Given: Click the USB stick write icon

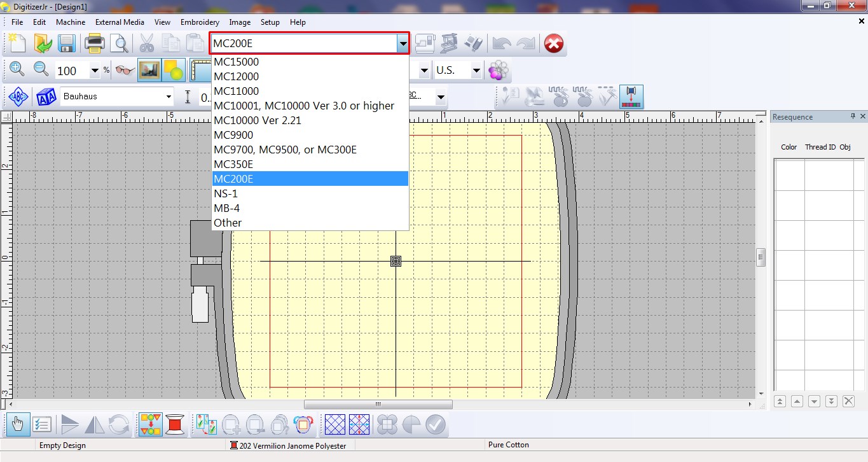Looking at the screenshot, I should [x=474, y=43].
